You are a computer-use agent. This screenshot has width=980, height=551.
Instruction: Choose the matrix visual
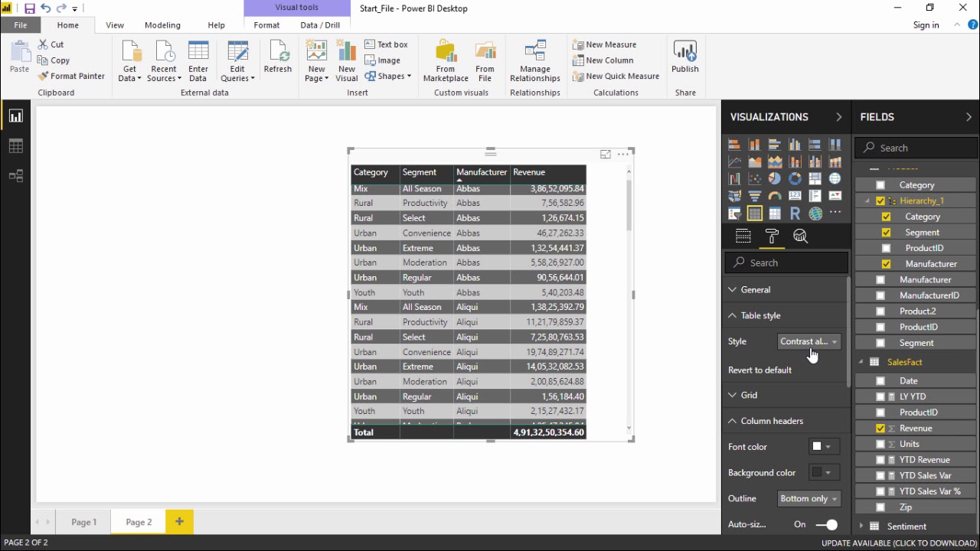(x=775, y=213)
